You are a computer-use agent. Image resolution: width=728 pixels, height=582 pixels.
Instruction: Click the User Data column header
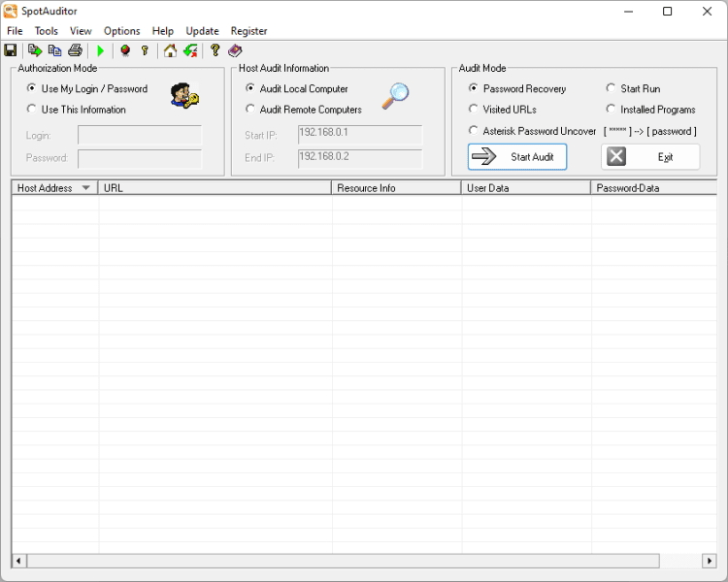point(526,188)
